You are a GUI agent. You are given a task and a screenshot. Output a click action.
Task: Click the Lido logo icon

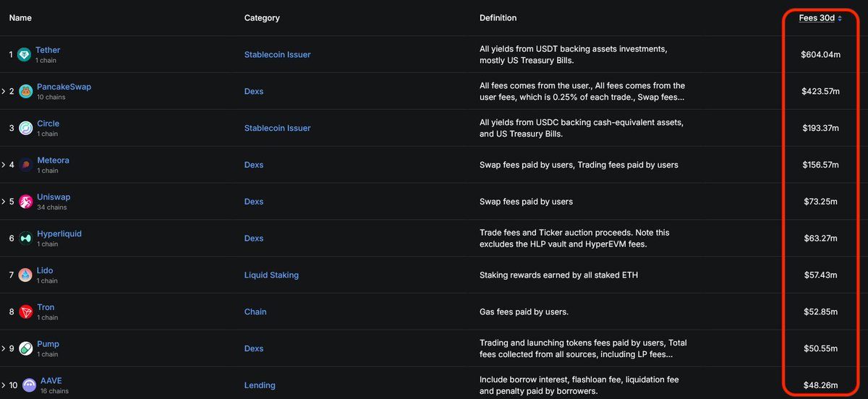click(x=25, y=275)
